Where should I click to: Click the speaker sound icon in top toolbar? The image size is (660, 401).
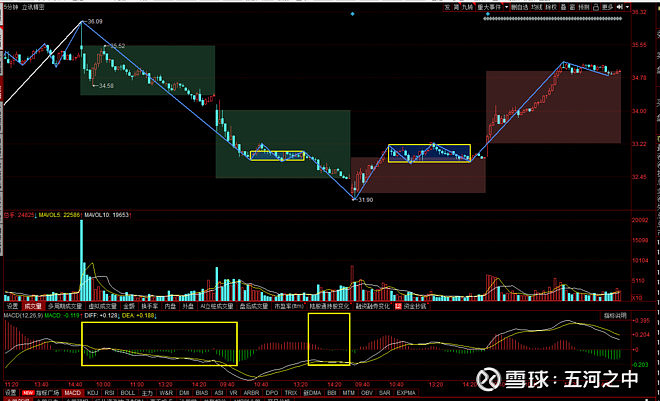[620, 7]
